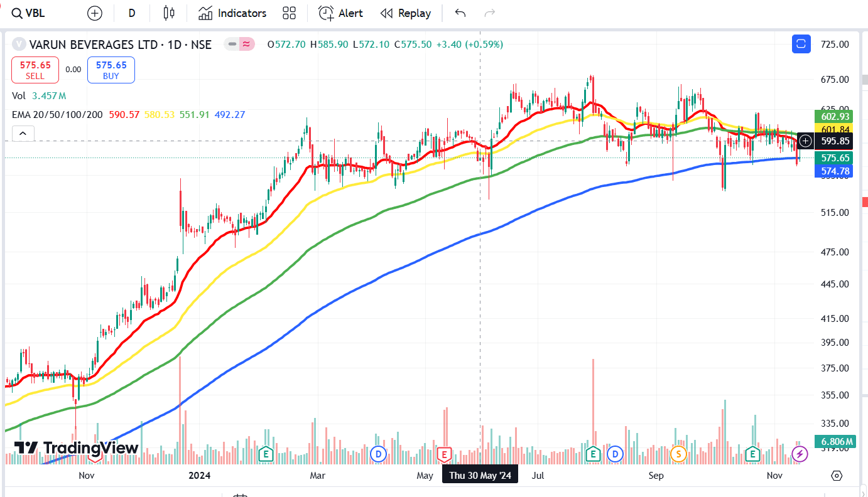Click the redo arrow icon
Image resolution: width=868 pixels, height=497 pixels.
490,13
